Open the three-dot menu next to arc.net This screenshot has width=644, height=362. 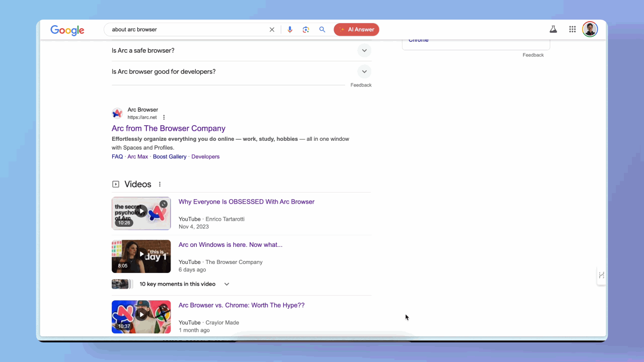164,118
